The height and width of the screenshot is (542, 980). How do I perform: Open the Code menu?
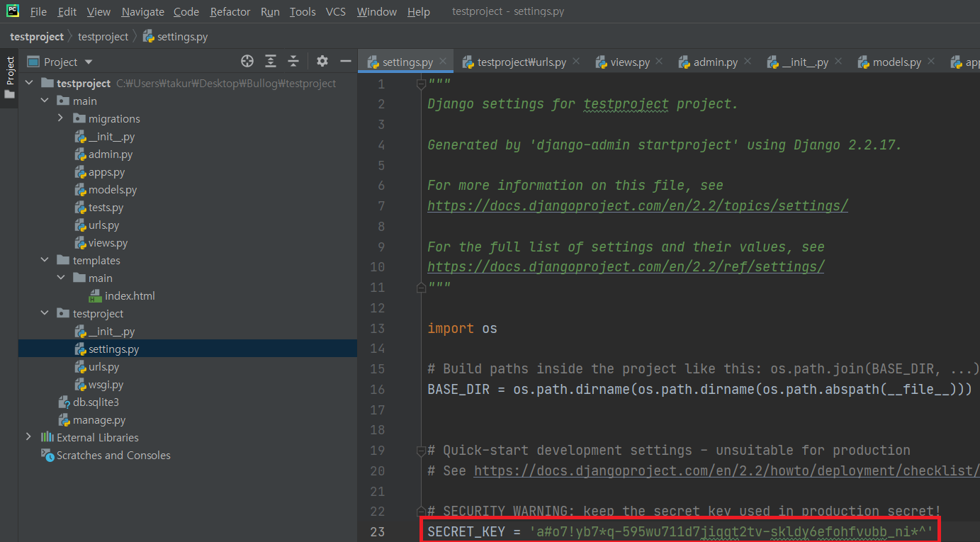(186, 12)
